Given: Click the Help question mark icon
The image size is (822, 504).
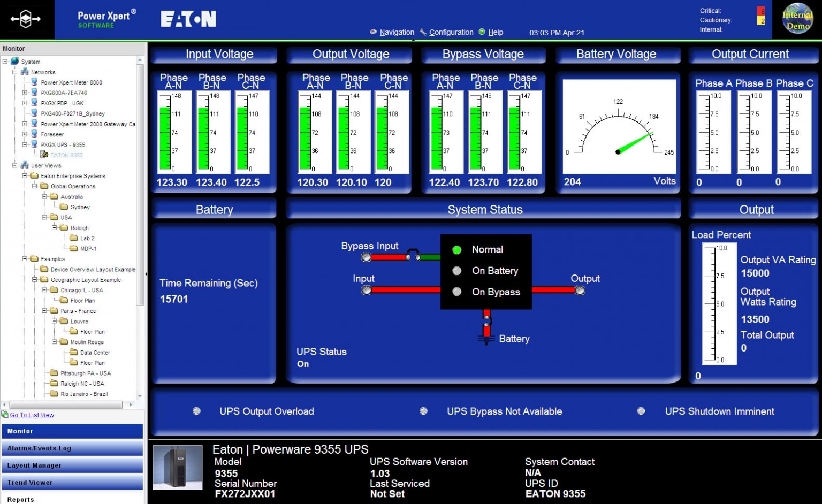Looking at the screenshot, I should click(x=482, y=32).
